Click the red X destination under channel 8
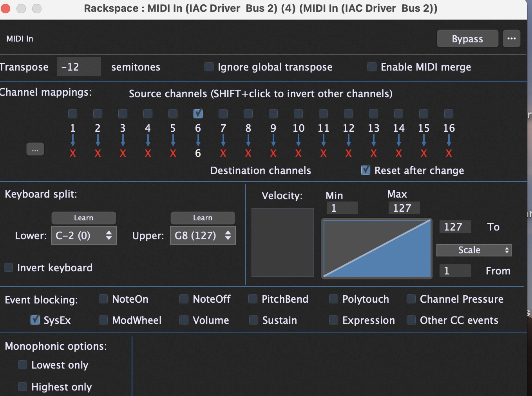This screenshot has height=396, width=532. pos(248,153)
